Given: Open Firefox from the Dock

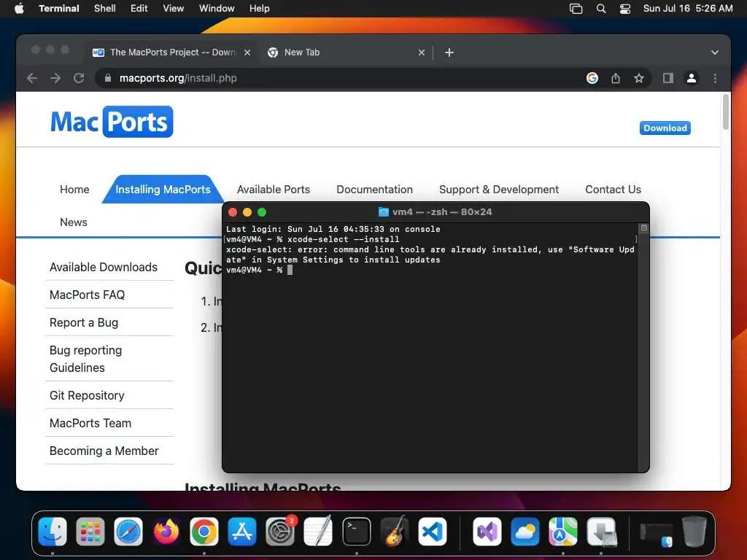Looking at the screenshot, I should pos(166,532).
